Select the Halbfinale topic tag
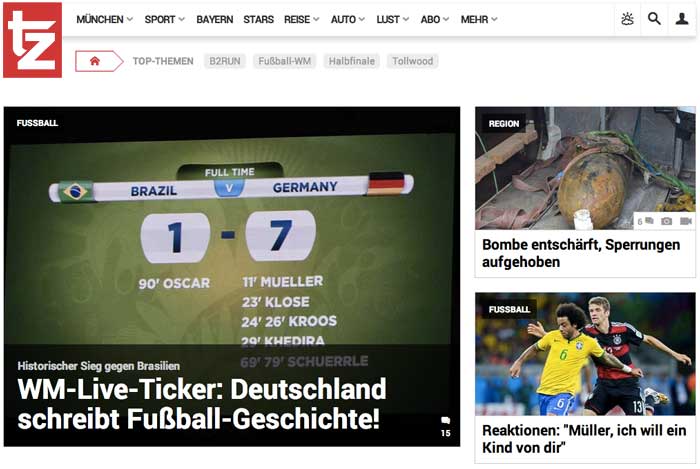Screen dimensions: 700x469 click(x=352, y=61)
